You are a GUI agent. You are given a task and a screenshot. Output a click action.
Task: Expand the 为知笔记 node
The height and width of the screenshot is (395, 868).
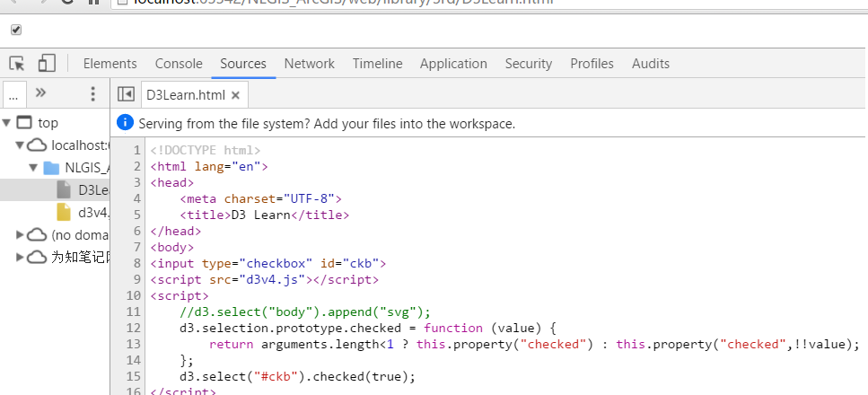point(21,257)
